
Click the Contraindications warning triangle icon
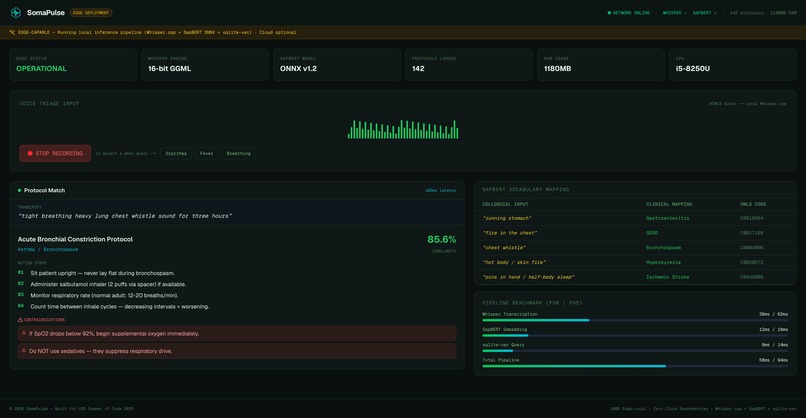(20, 320)
